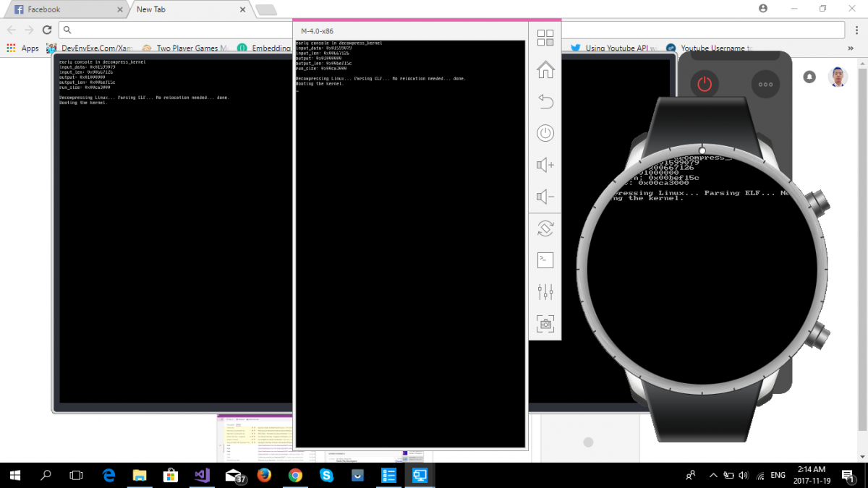The height and width of the screenshot is (488, 868).
Task: Open the emulator command prompt icon
Action: coord(545,260)
